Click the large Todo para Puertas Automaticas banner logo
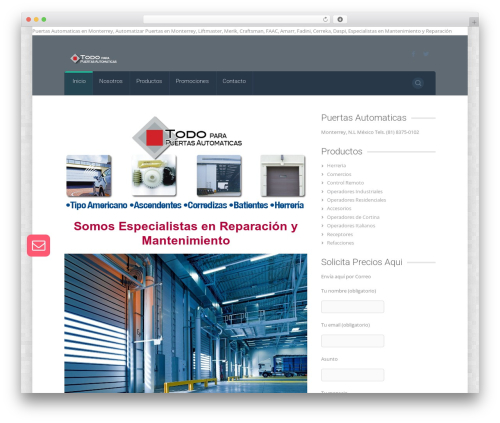This screenshot has width=500, height=423. pos(187,137)
